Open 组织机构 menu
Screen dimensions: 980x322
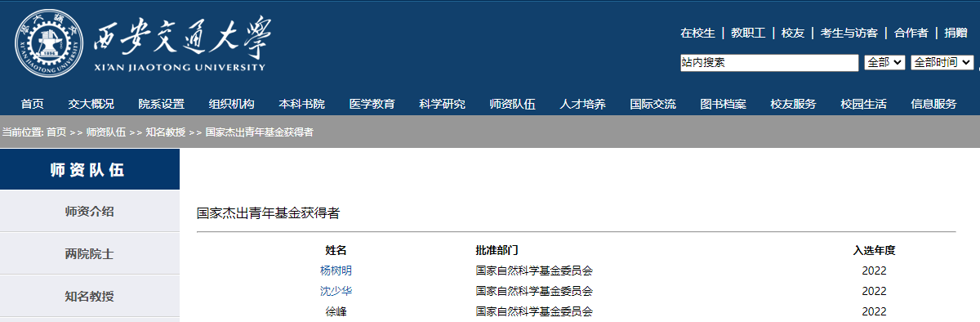pyautogui.click(x=231, y=104)
